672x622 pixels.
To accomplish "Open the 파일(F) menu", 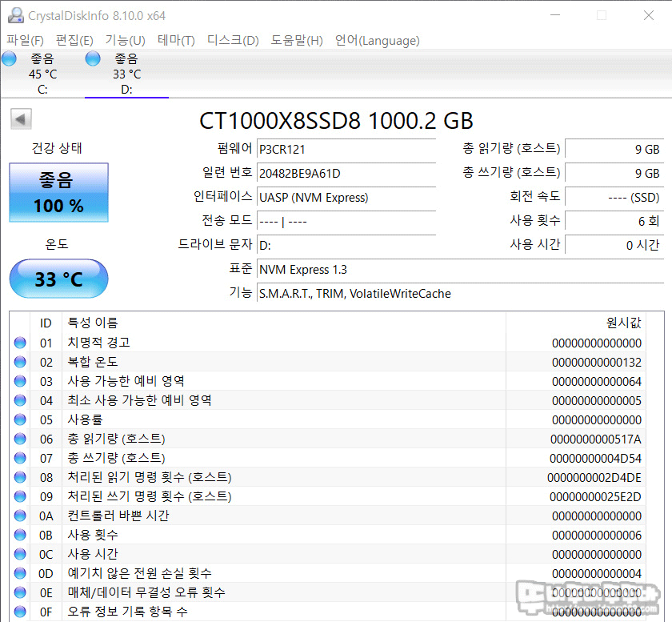I will click(26, 40).
